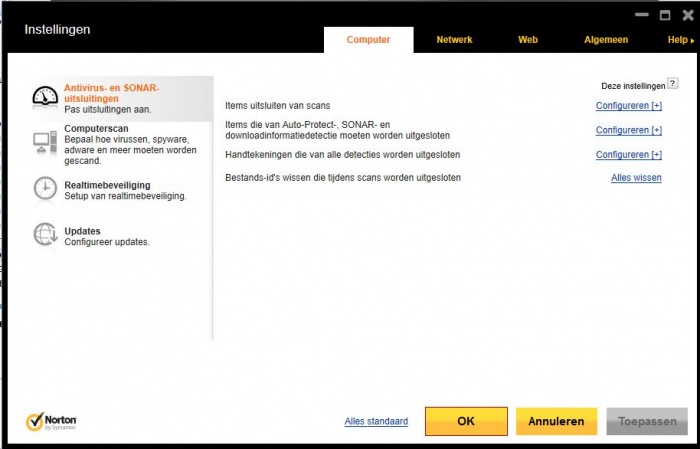Minimize the Instellingen window
Image resolution: width=700 pixels, height=449 pixels.
tap(642, 14)
